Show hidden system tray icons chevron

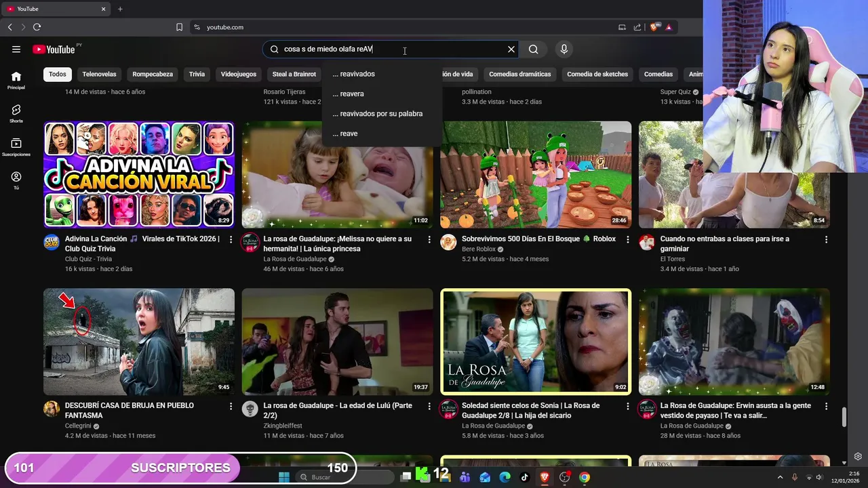[x=780, y=477]
